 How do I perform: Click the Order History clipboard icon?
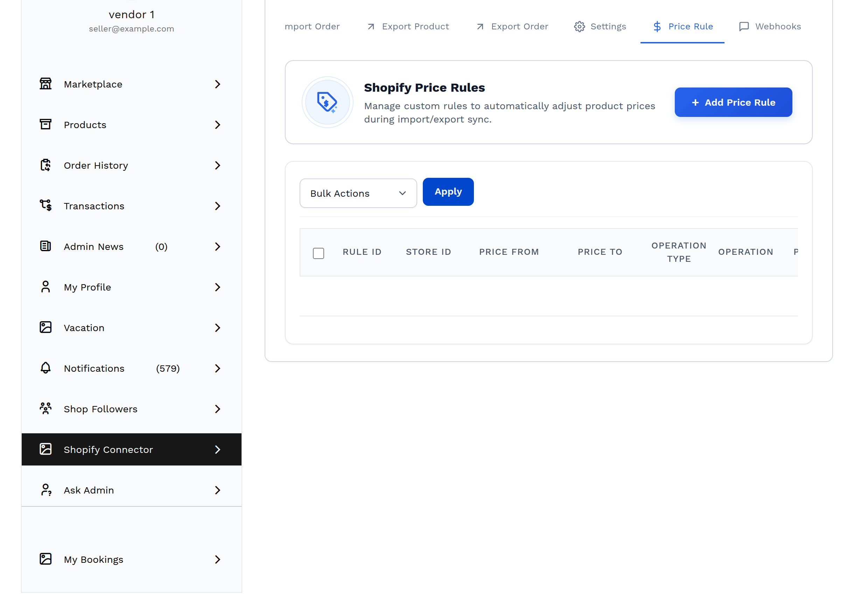pyautogui.click(x=45, y=165)
